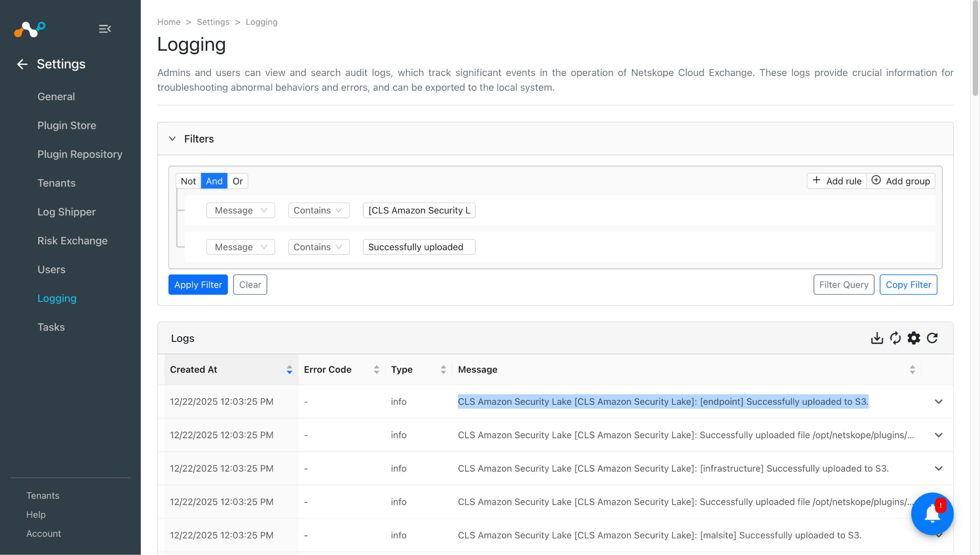This screenshot has height=555, width=980.
Task: Click the Netskope logo icon
Action: click(x=30, y=29)
